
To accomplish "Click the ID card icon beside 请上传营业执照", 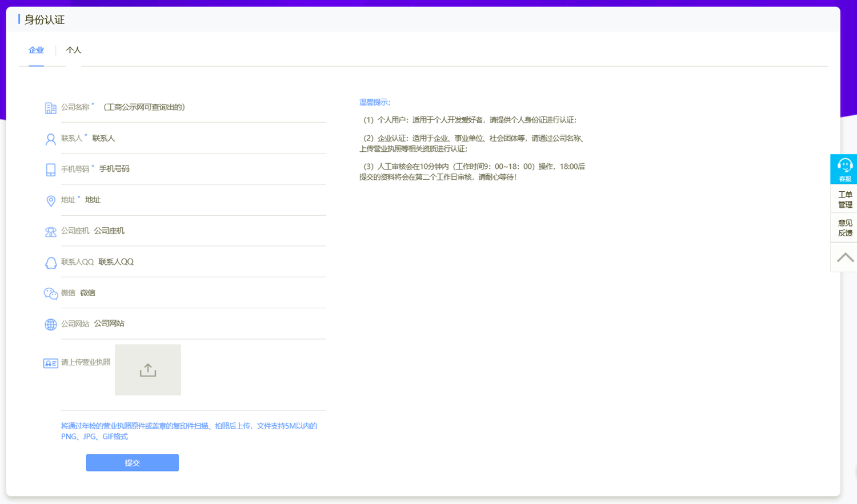I will pyautogui.click(x=50, y=363).
